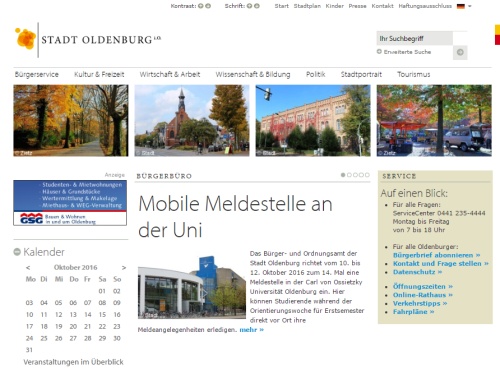Click the right Kontrast adjustment icon
The image size is (500, 369).
click(x=208, y=6)
